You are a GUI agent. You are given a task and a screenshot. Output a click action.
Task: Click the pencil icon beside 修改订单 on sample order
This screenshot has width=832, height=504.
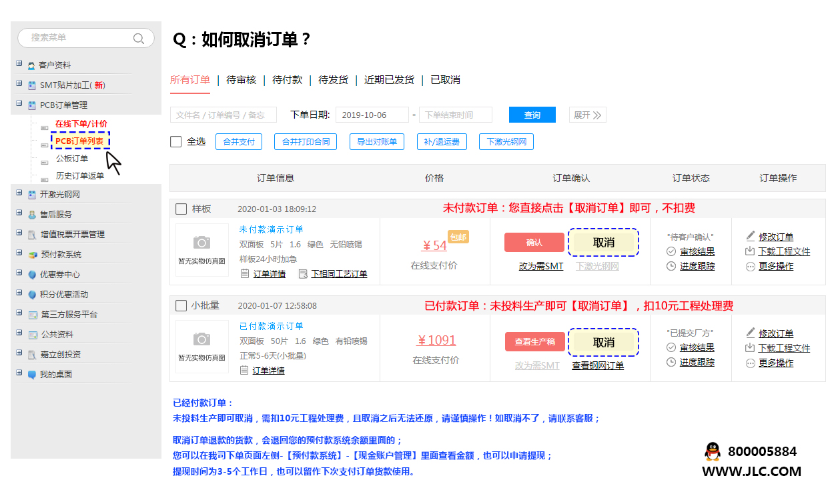coord(749,235)
